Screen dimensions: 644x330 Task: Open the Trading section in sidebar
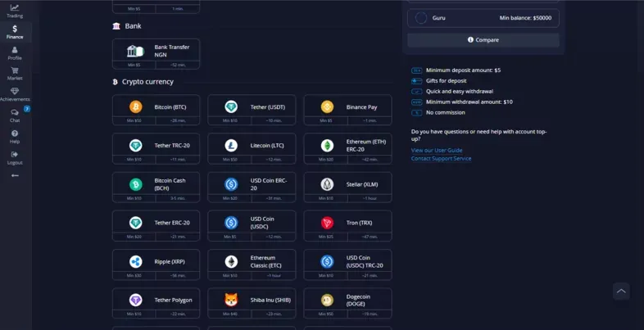click(15, 11)
